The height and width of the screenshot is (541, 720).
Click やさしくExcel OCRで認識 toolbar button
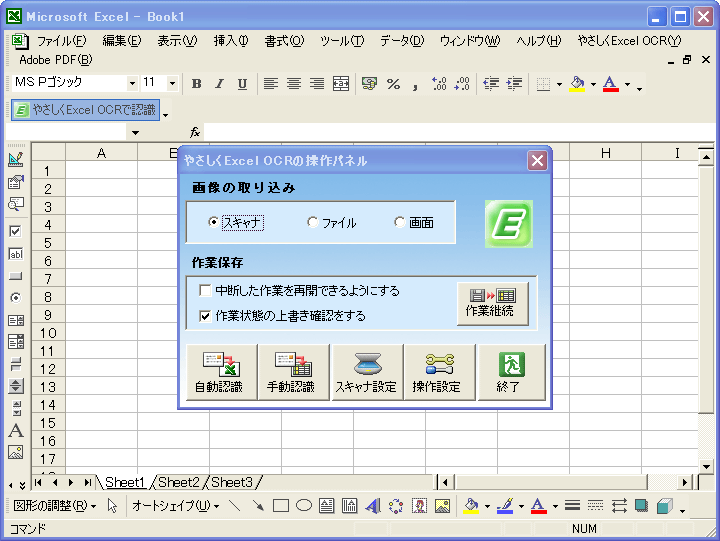point(85,110)
